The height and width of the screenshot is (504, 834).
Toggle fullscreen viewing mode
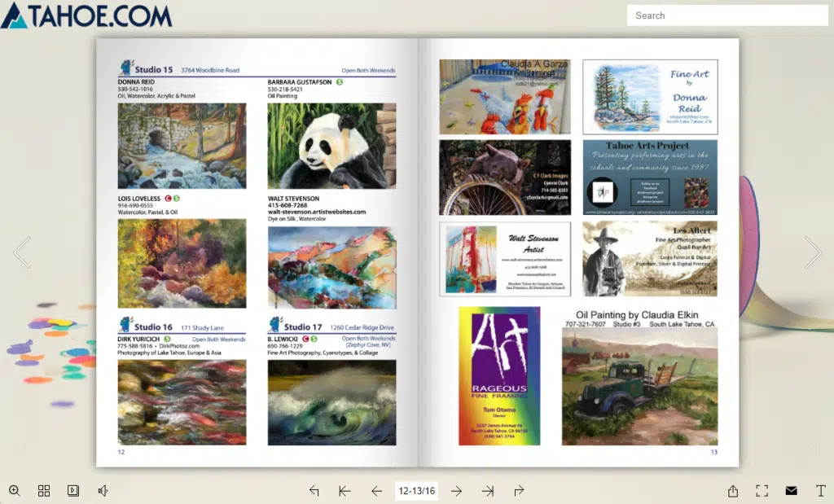click(762, 490)
